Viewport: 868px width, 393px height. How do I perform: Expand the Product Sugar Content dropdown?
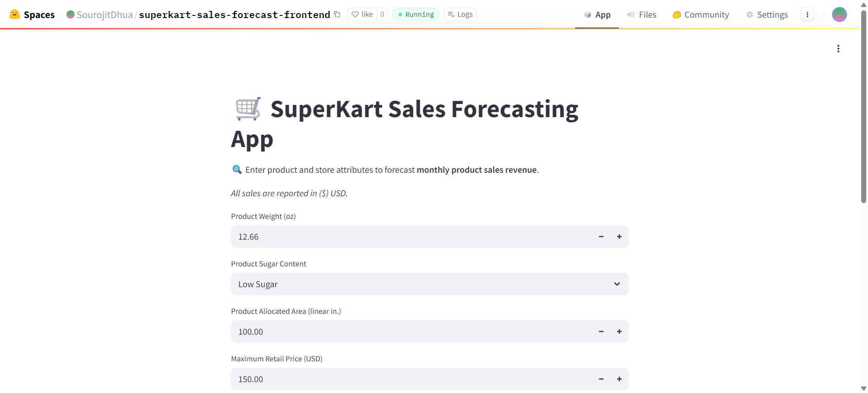tap(429, 284)
